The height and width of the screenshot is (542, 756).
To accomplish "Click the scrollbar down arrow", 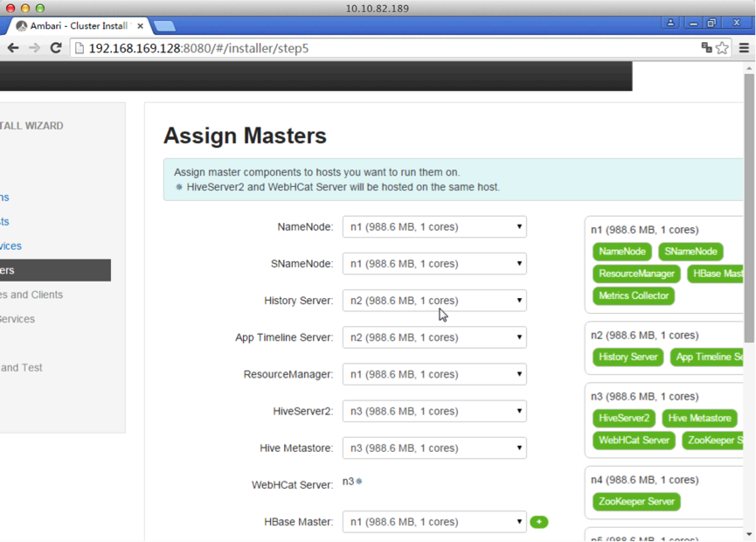I will [749, 534].
